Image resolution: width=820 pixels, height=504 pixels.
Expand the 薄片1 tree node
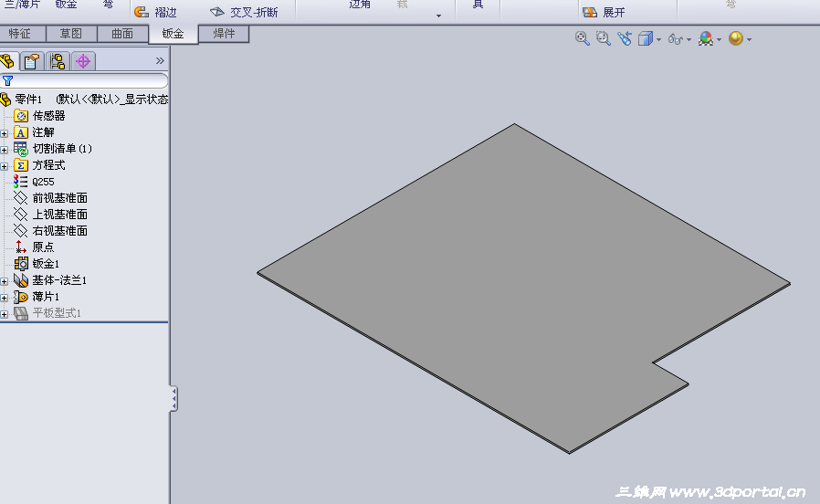[x=5, y=298]
